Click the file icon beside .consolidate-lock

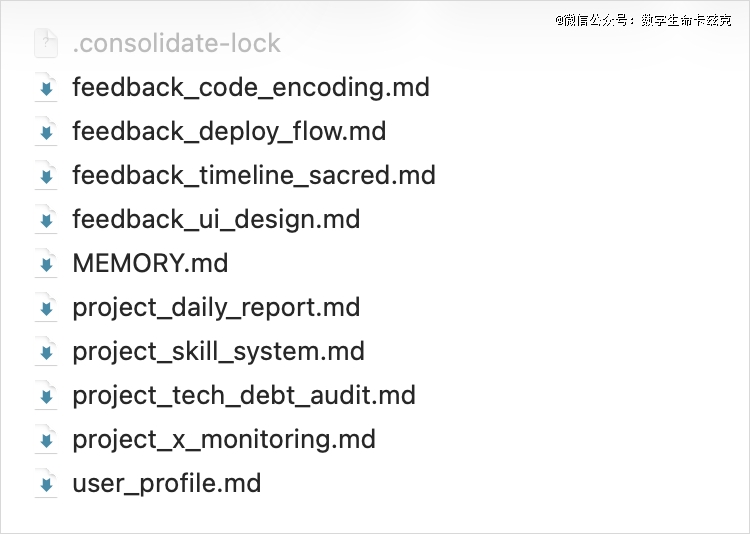point(45,44)
